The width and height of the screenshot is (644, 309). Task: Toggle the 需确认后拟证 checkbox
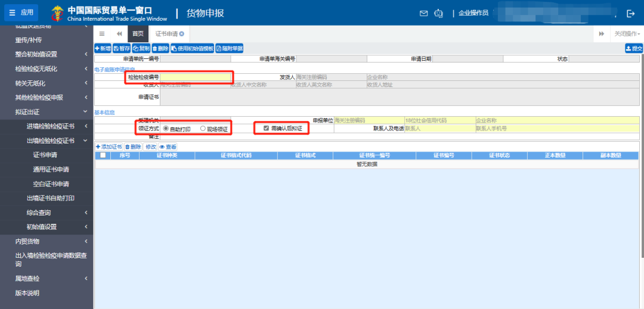pos(266,128)
